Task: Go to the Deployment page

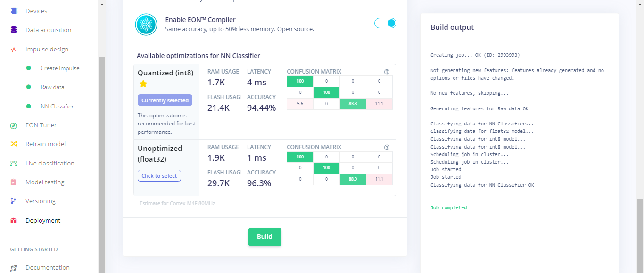Action: (x=43, y=221)
